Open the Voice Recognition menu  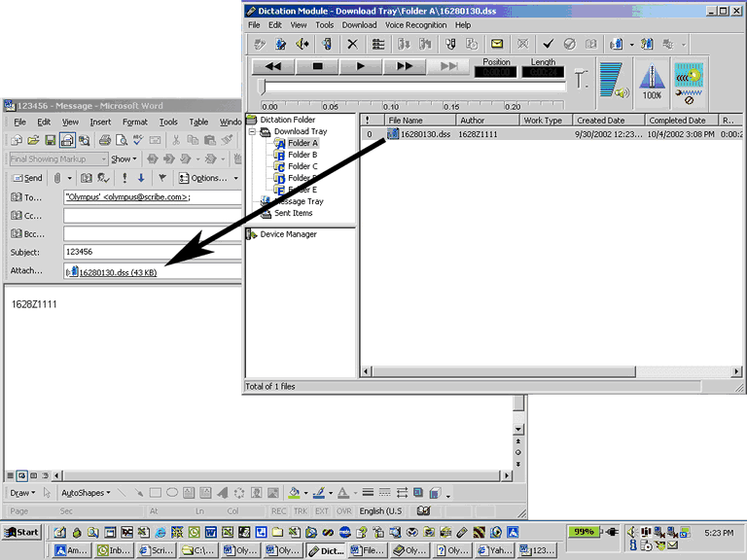415,24
